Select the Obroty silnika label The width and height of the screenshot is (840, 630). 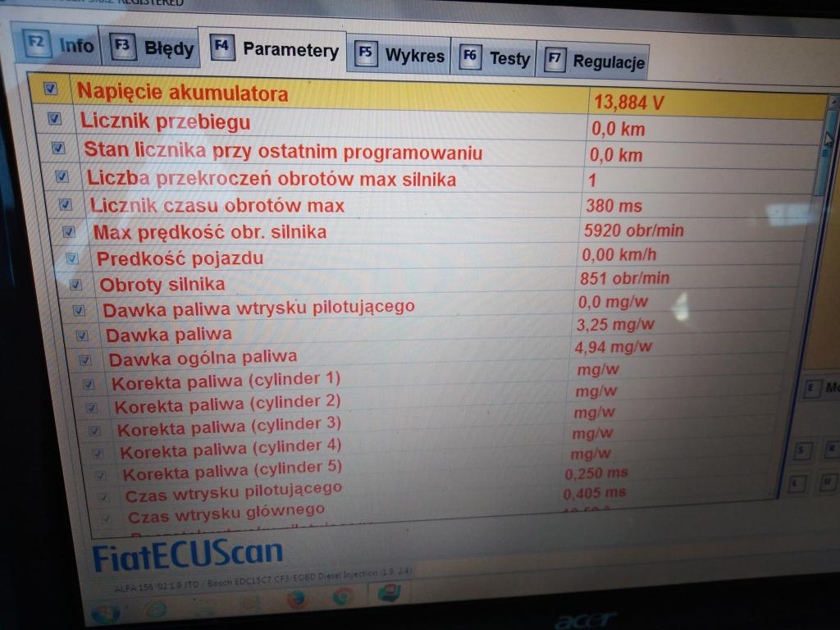[x=162, y=285]
